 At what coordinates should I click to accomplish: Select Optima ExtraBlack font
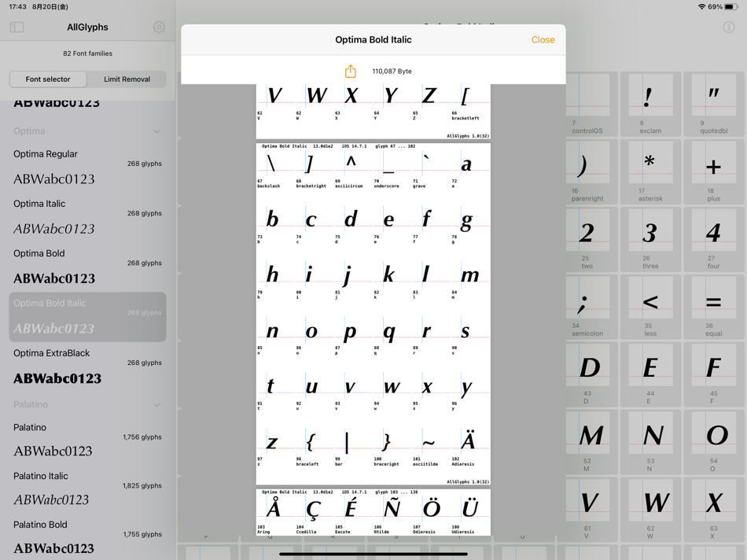pos(87,367)
